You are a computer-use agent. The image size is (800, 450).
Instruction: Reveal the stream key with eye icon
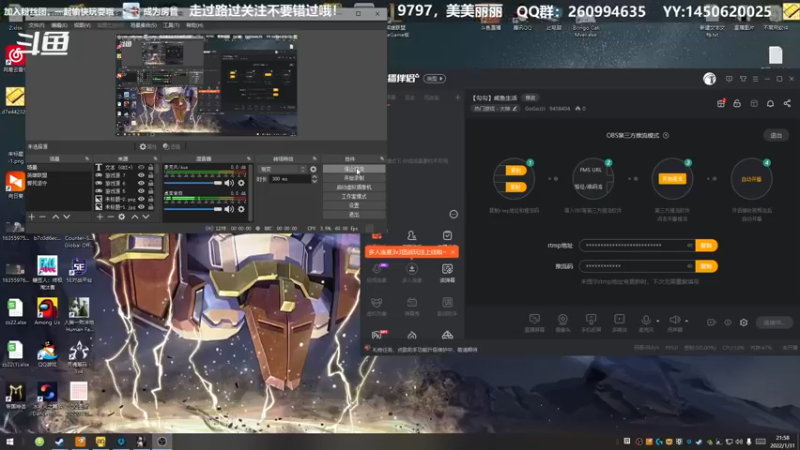pyautogui.click(x=690, y=266)
